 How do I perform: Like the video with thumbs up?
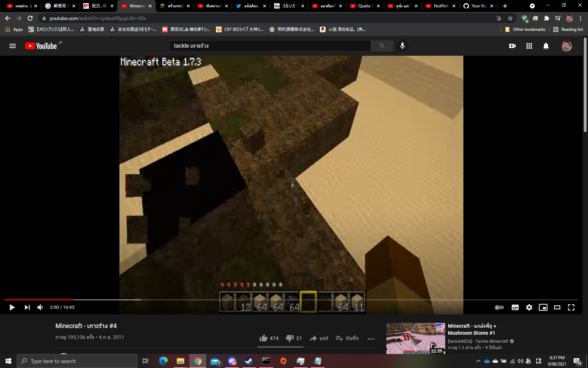point(269,338)
